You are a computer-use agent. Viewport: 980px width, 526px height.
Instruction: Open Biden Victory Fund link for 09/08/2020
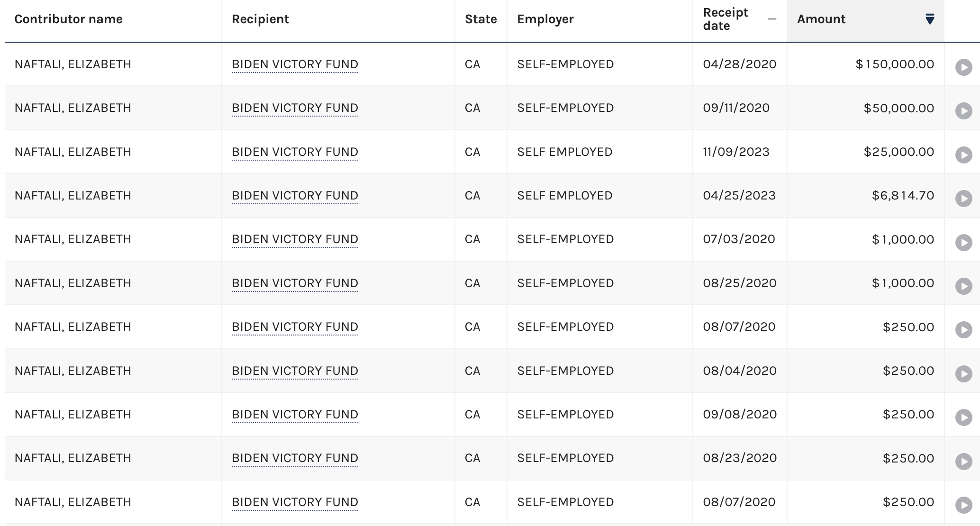click(295, 414)
